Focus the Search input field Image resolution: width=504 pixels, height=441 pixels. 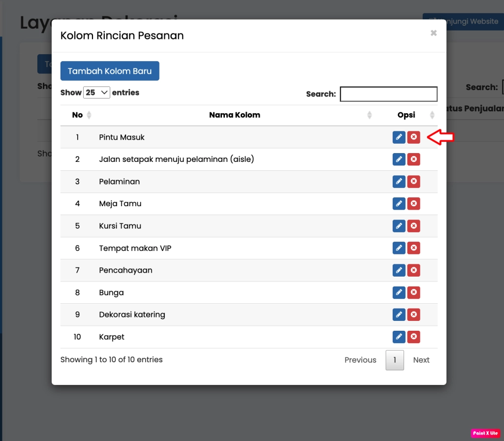click(388, 94)
